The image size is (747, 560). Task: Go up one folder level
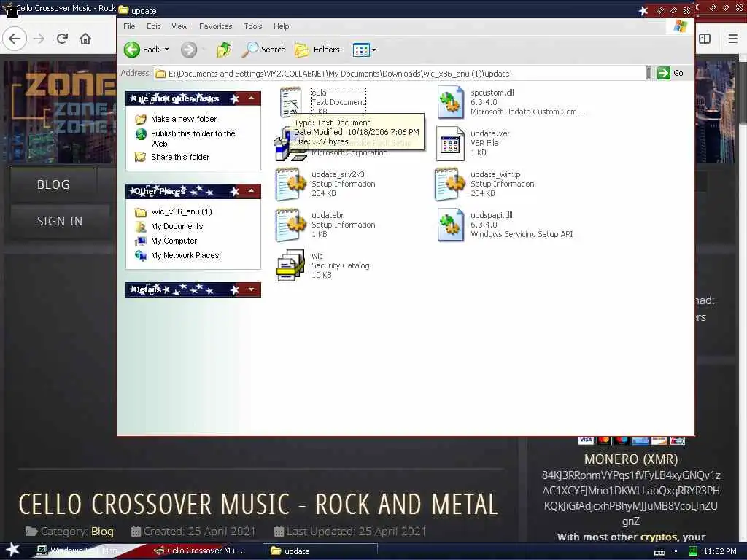click(224, 50)
